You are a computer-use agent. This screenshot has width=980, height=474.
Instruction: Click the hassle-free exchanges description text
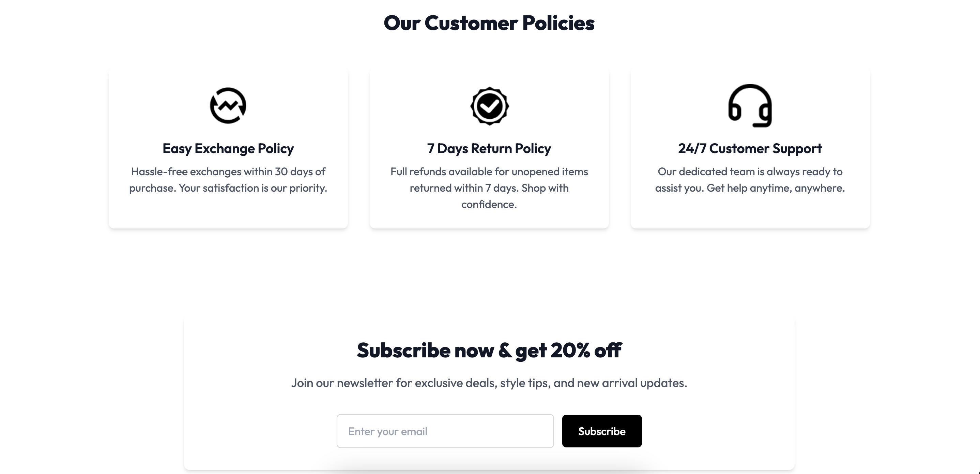(228, 179)
